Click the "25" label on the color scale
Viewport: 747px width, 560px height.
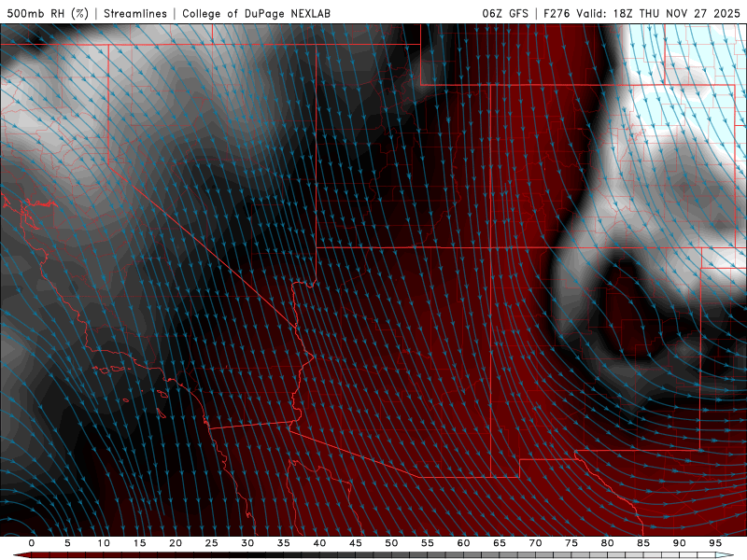[x=212, y=543]
